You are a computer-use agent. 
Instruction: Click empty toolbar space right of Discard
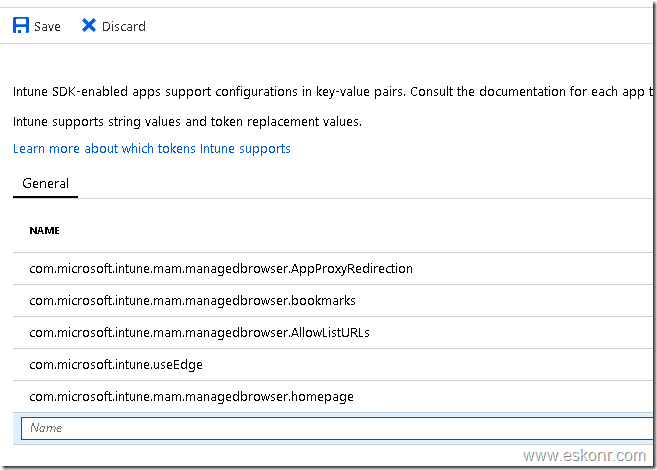point(400,26)
